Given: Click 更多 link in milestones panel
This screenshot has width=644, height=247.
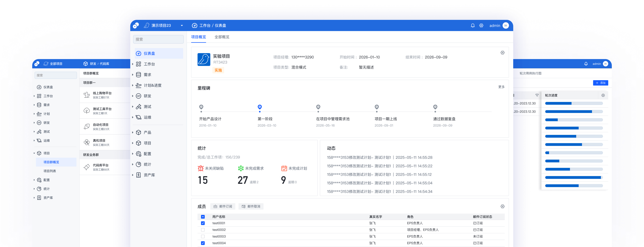Looking at the screenshot, I should (501, 87).
